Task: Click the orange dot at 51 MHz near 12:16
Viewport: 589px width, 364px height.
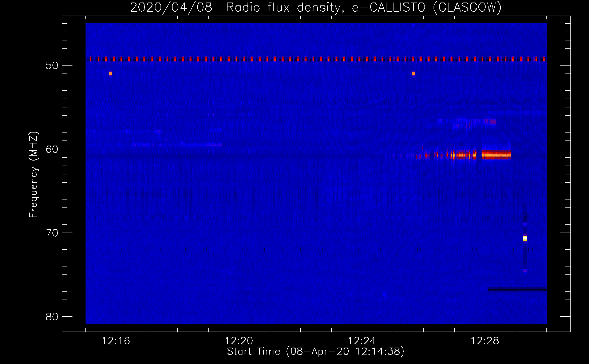Action: coord(111,74)
